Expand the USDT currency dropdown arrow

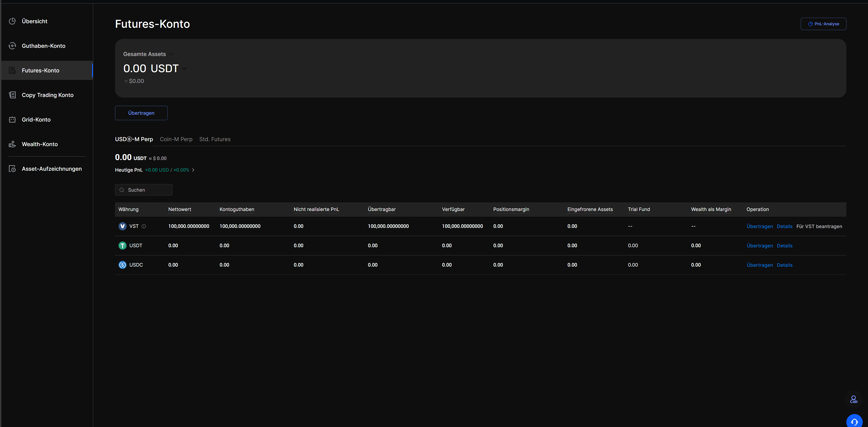click(184, 68)
